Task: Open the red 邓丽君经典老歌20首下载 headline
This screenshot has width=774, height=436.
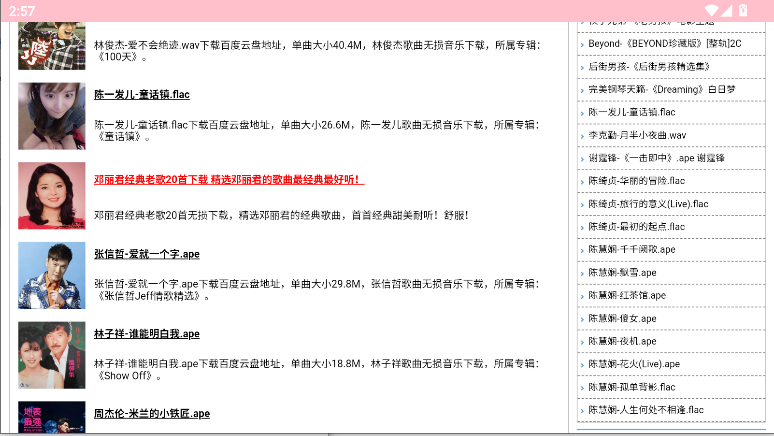Action: (229, 180)
